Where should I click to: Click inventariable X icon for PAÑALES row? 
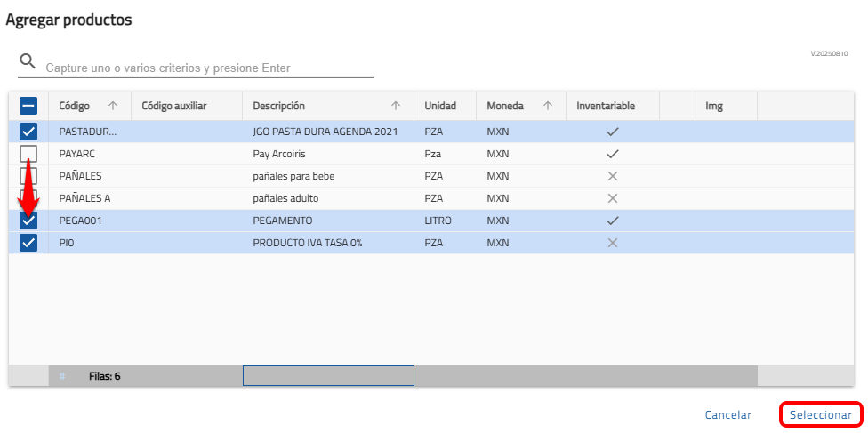(x=612, y=176)
